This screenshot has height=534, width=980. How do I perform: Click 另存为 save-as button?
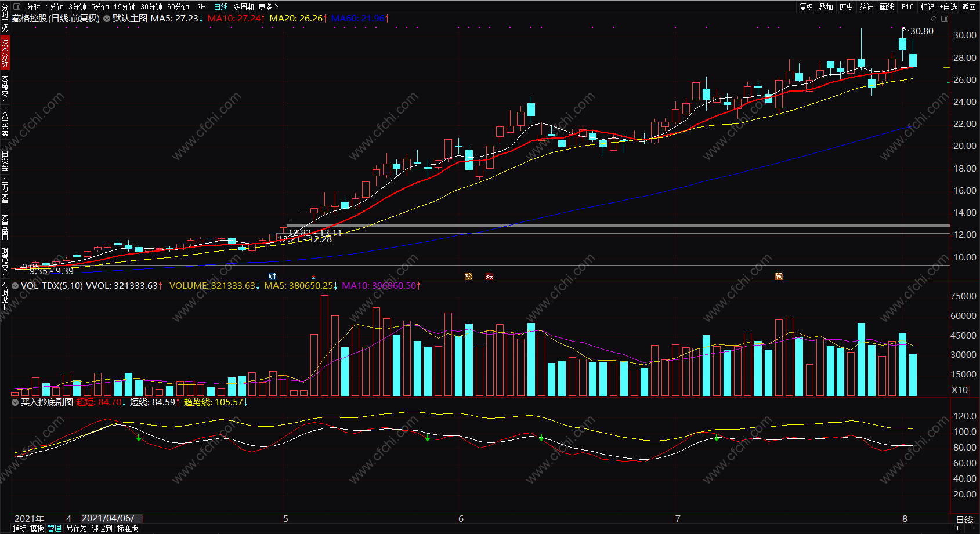pos(77,528)
